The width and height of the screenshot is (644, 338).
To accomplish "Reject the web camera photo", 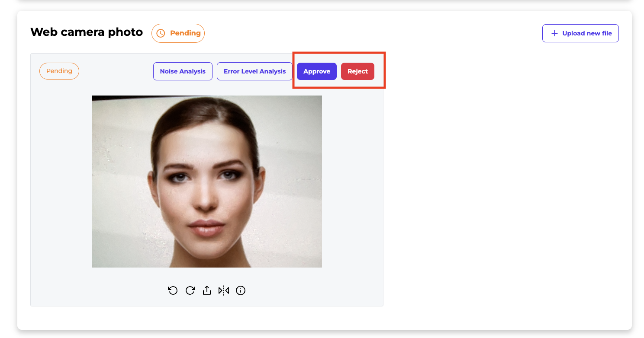I will tap(357, 71).
